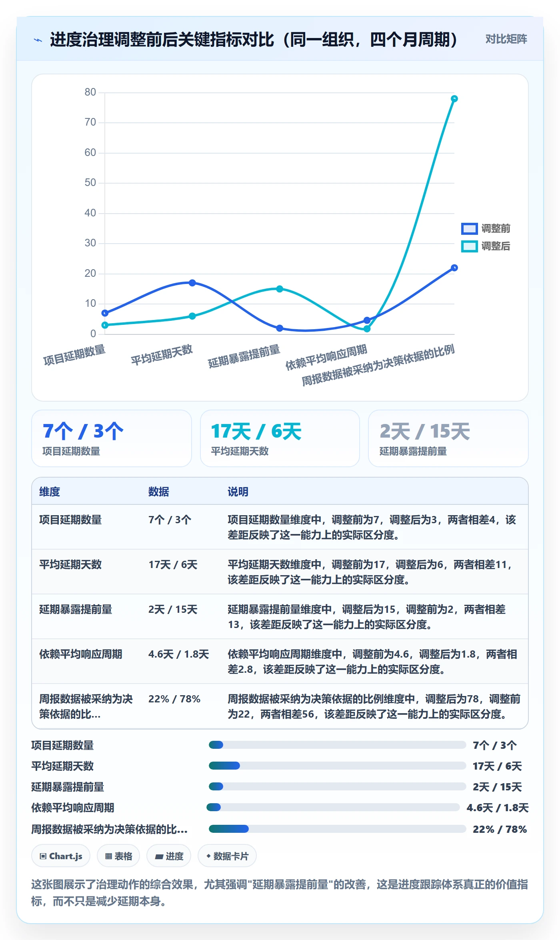Click x-axis label 依赖平均响应周期
Image resolution: width=560 pixels, height=940 pixels.
coord(326,357)
